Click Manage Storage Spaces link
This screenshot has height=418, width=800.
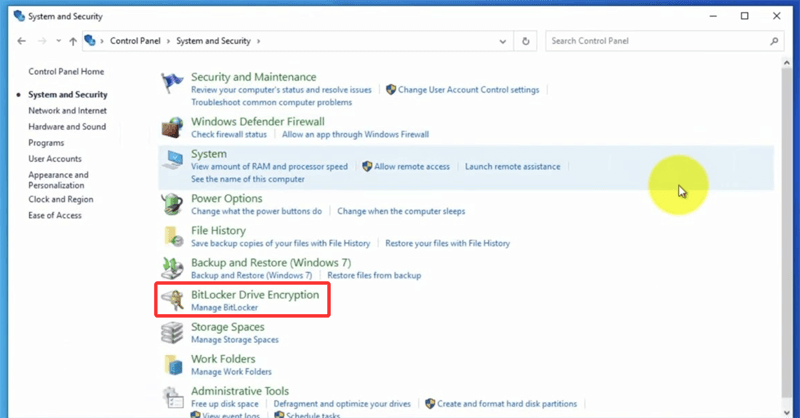point(235,340)
